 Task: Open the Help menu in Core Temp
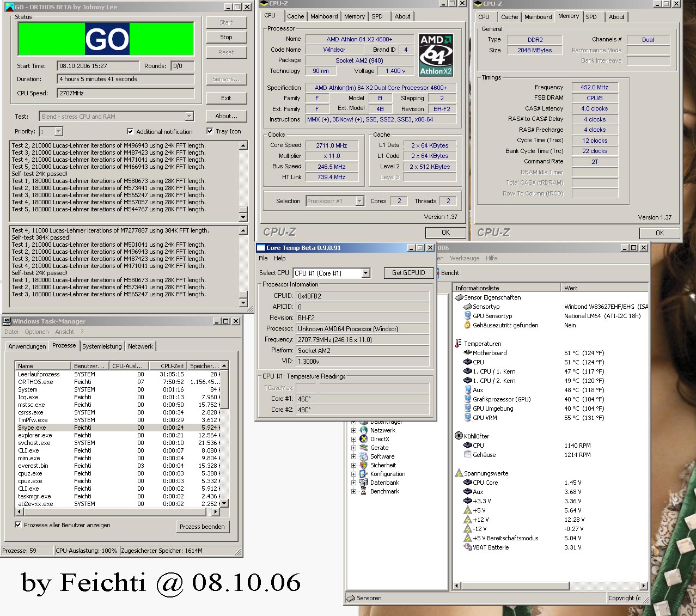[279, 258]
